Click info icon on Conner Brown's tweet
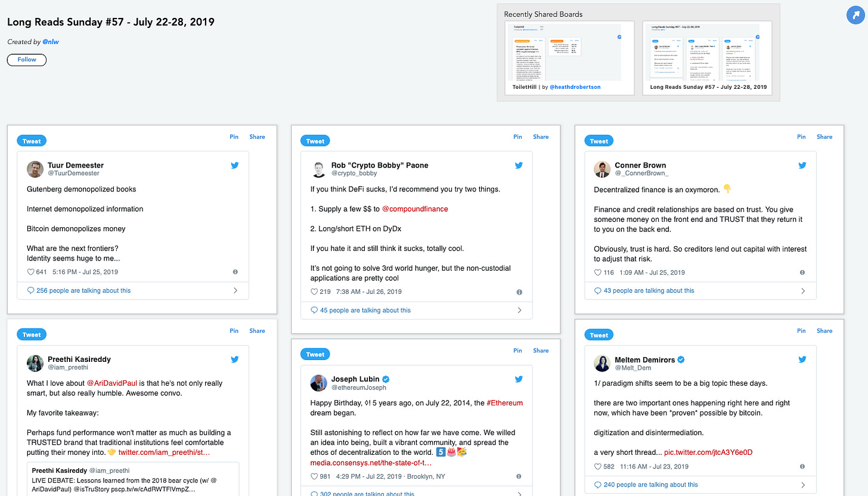This screenshot has width=868, height=496. [x=802, y=272]
